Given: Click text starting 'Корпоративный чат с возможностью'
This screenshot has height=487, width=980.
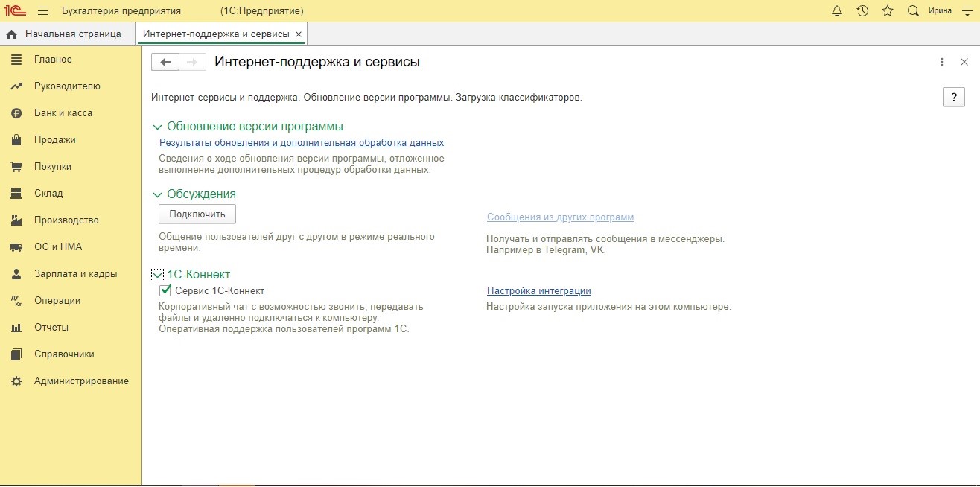Looking at the screenshot, I should point(291,317).
